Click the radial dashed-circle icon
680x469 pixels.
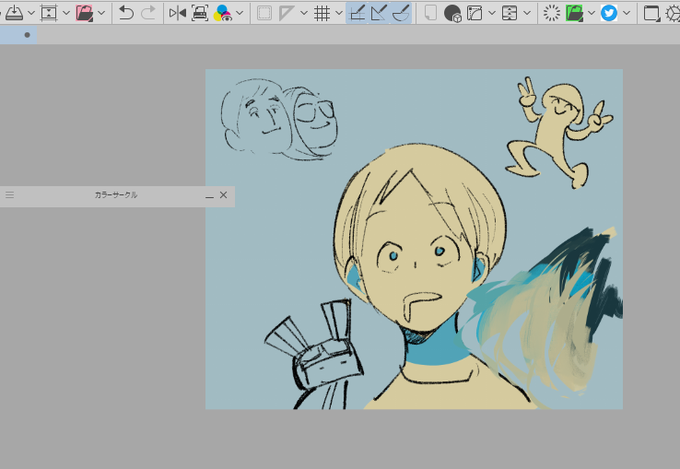pos(552,13)
